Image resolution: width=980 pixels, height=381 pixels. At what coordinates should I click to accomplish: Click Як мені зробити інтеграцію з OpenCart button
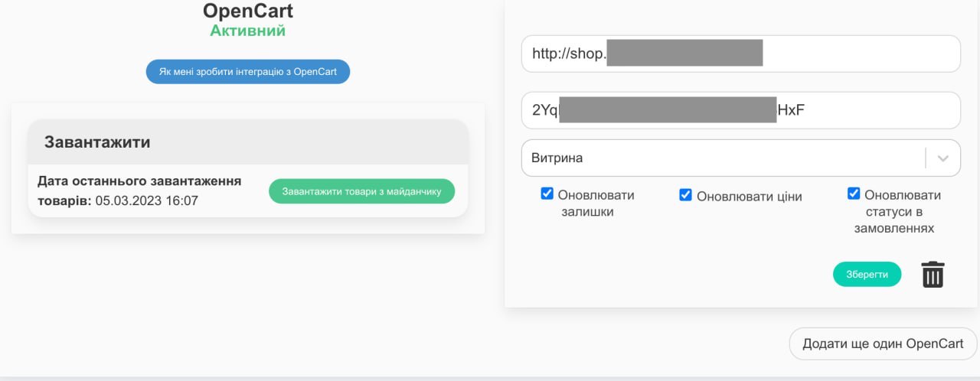[248, 72]
